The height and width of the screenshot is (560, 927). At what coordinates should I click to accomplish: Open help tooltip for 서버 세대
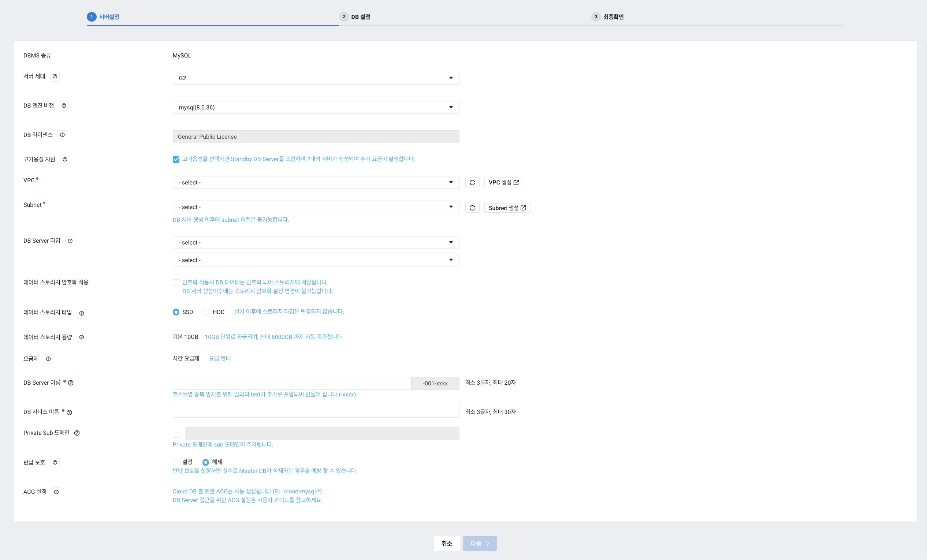point(55,76)
